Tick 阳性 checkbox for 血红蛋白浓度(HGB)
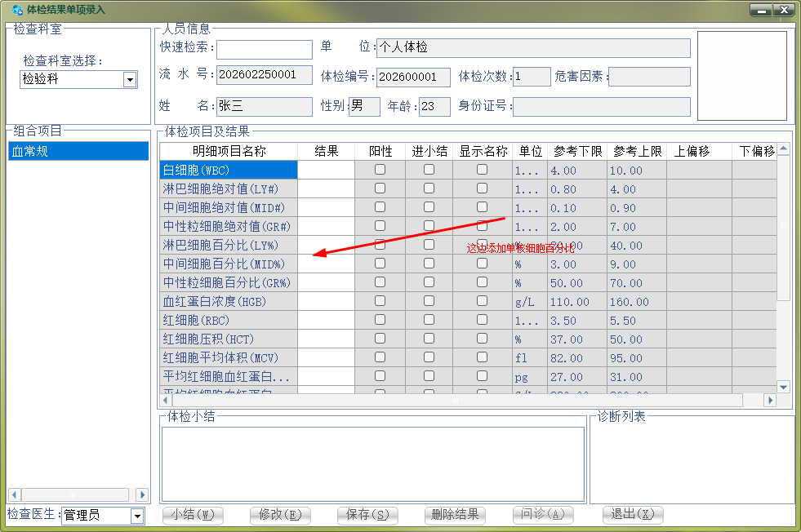This screenshot has height=532, width=801. point(380,301)
